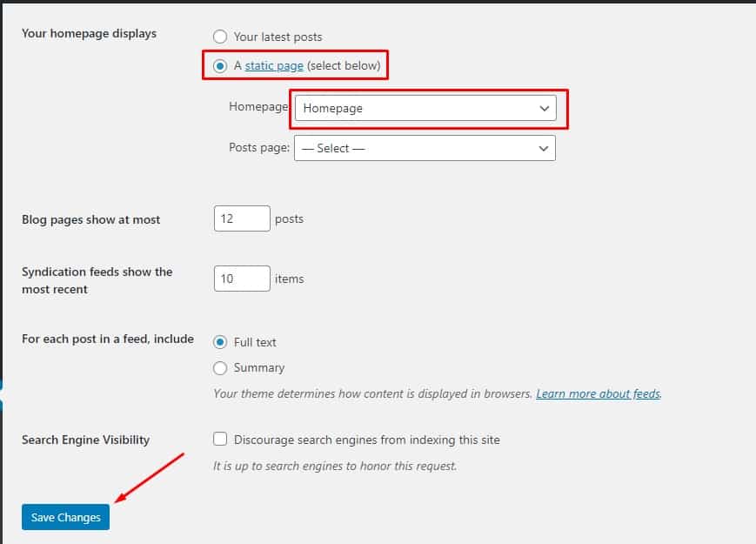Viewport: 756px width, 544px height.
Task: Choose the "Full text" feed radio button
Action: click(220, 342)
